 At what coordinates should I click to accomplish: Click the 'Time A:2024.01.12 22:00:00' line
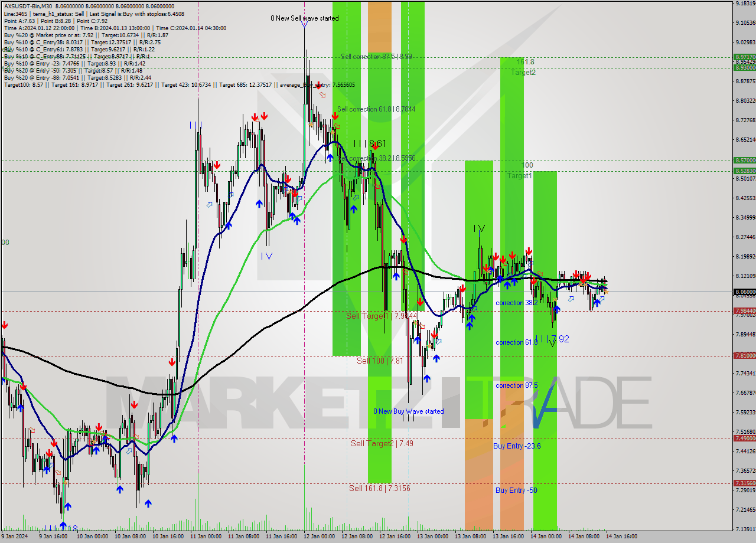(115, 28)
